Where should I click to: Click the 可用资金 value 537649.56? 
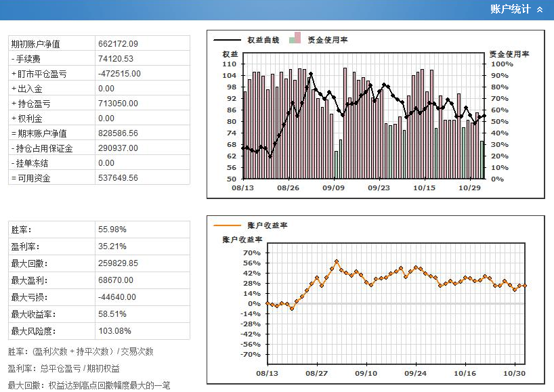coord(118,178)
